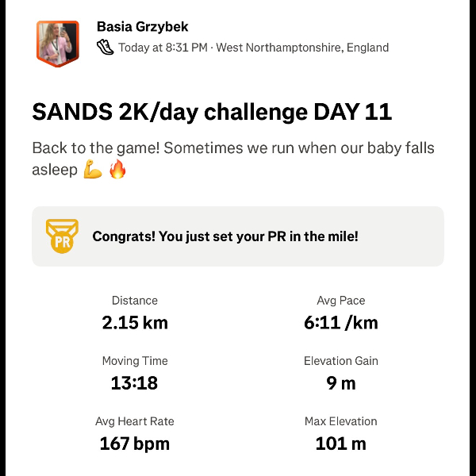Tap the 167 bpm heart rate value
The image size is (476, 476).
pyautogui.click(x=135, y=443)
